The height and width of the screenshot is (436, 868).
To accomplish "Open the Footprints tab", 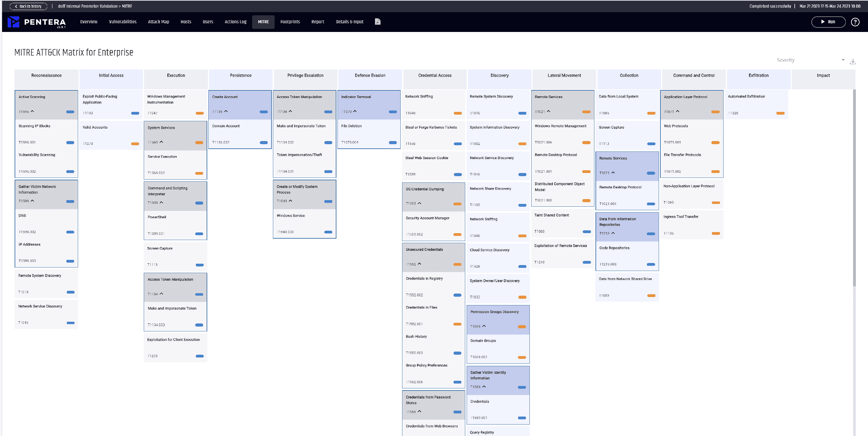I will [x=290, y=22].
